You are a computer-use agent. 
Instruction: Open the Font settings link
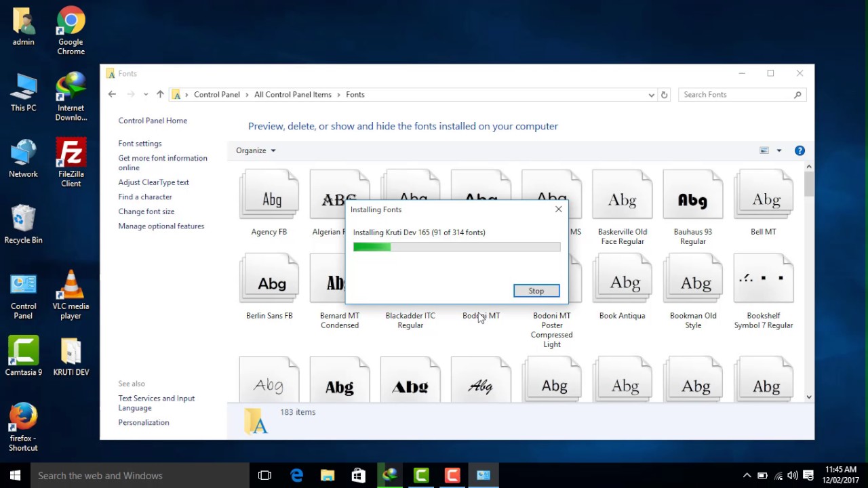pos(140,144)
